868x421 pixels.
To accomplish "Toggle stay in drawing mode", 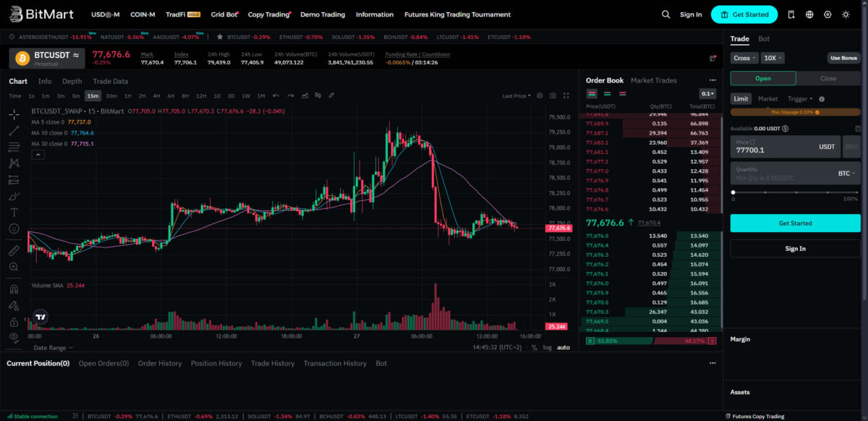I will pos(14,305).
